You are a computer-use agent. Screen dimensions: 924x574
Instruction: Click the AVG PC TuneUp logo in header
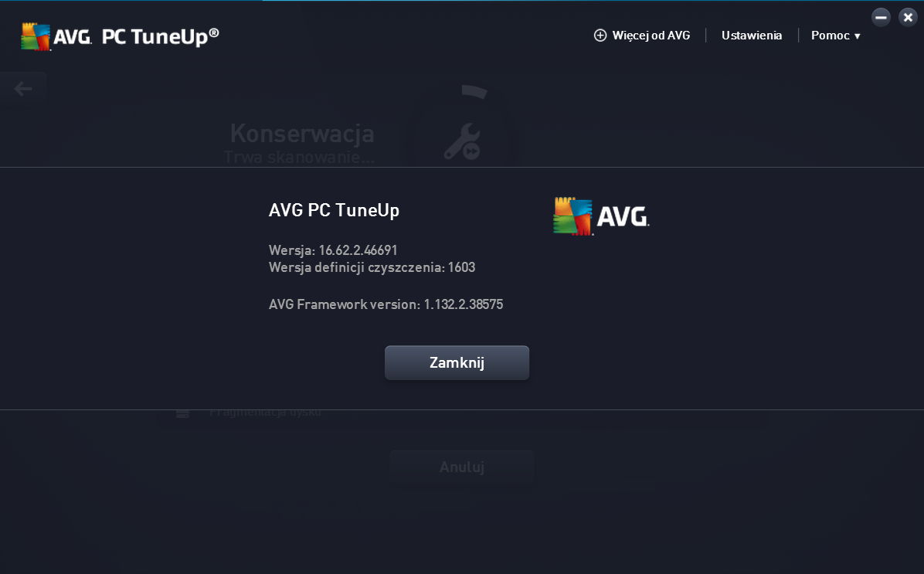(x=120, y=36)
